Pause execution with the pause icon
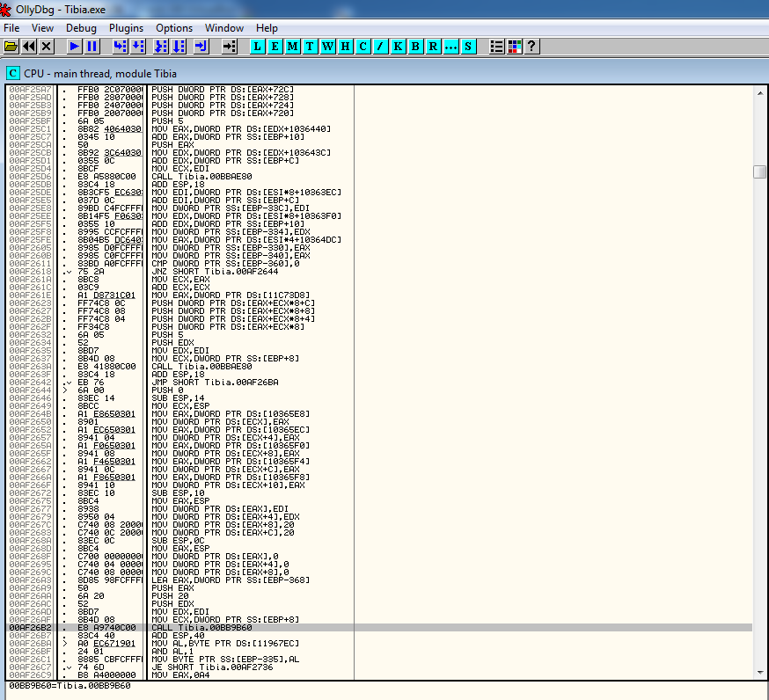769x700 pixels. [x=92, y=47]
